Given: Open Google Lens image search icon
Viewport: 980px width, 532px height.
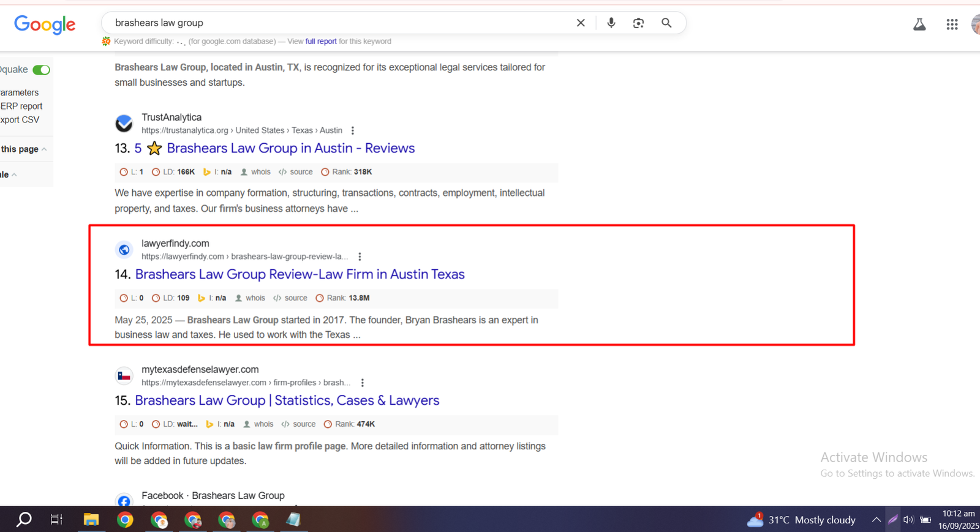Looking at the screenshot, I should click(x=638, y=23).
